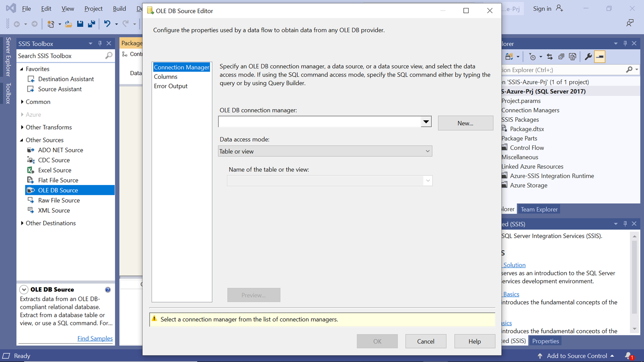Open the Find Samples link

[95, 339]
